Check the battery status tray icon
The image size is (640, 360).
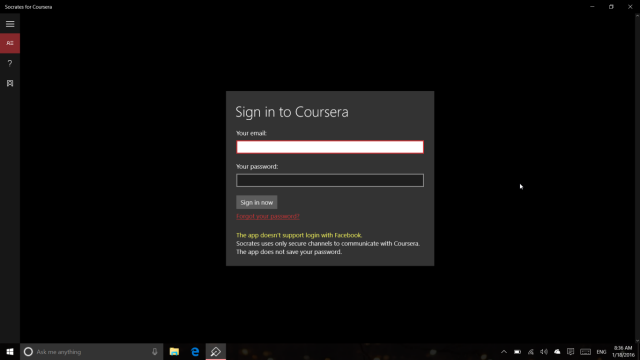[518, 352]
